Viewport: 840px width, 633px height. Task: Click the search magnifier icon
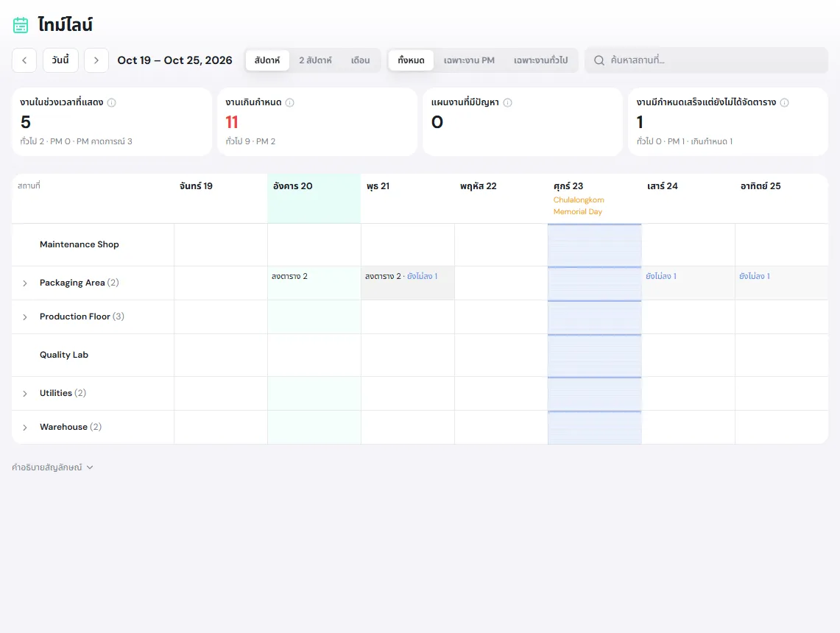pyautogui.click(x=599, y=60)
